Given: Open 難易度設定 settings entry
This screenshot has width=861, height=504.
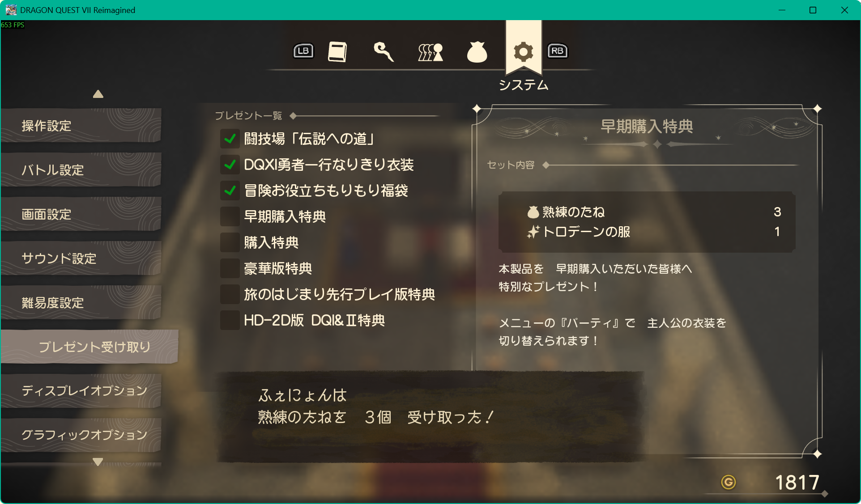Looking at the screenshot, I should coord(81,303).
